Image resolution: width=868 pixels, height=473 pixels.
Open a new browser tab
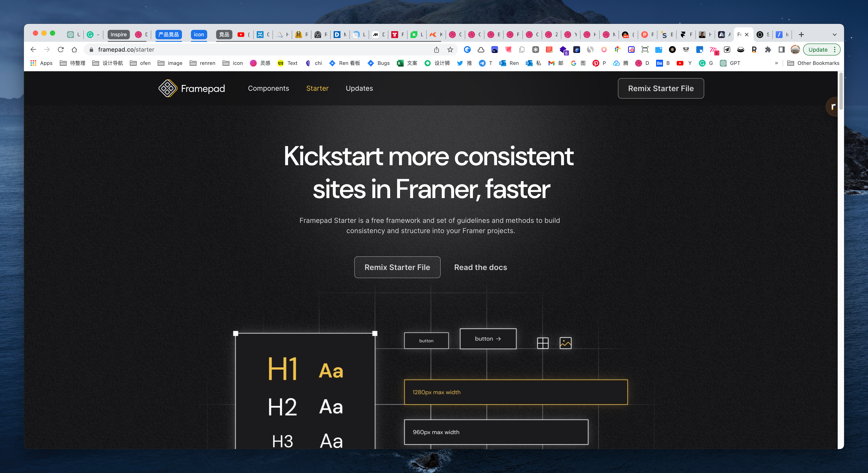pos(801,34)
